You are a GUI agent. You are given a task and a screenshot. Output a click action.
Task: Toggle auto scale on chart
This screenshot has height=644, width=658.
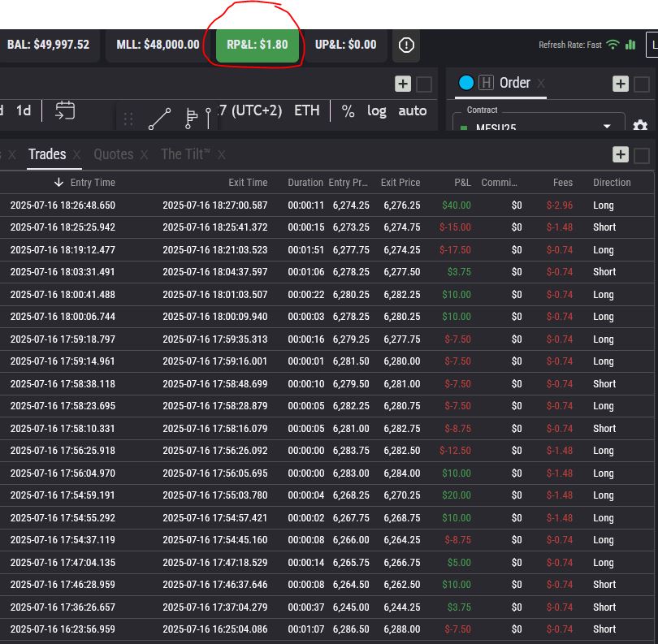pos(413,111)
